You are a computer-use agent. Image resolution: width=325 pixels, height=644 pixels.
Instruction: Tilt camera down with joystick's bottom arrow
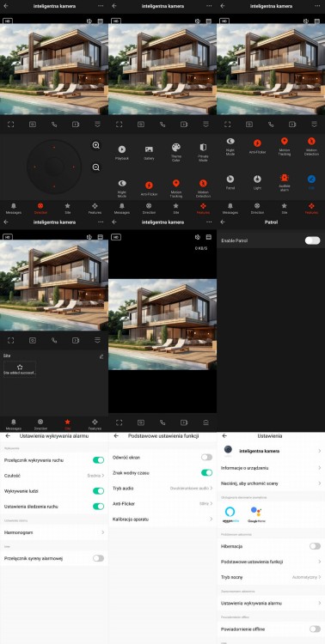pos(54,186)
